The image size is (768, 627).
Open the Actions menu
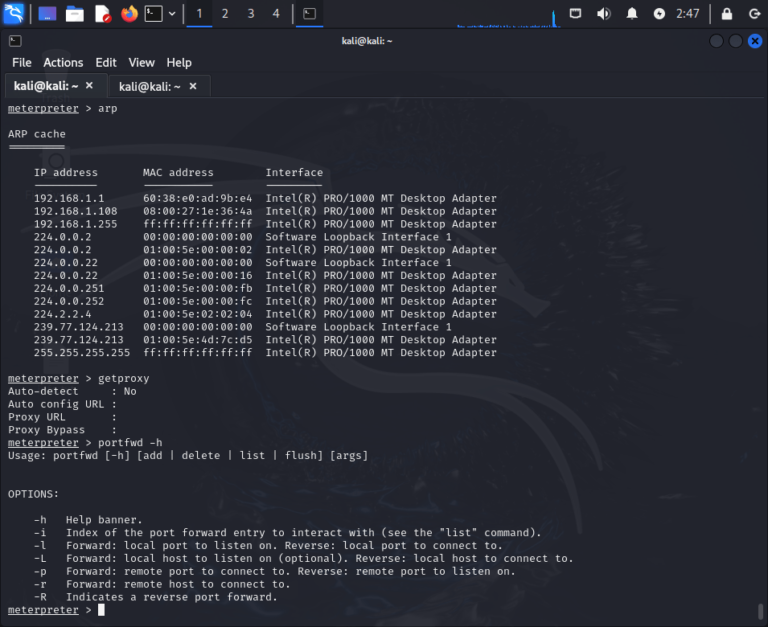63,63
